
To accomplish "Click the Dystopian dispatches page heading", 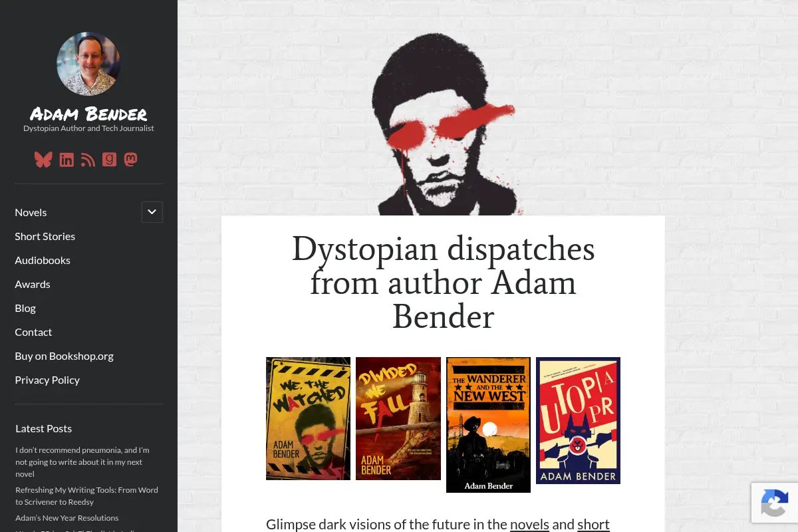I will (x=443, y=283).
